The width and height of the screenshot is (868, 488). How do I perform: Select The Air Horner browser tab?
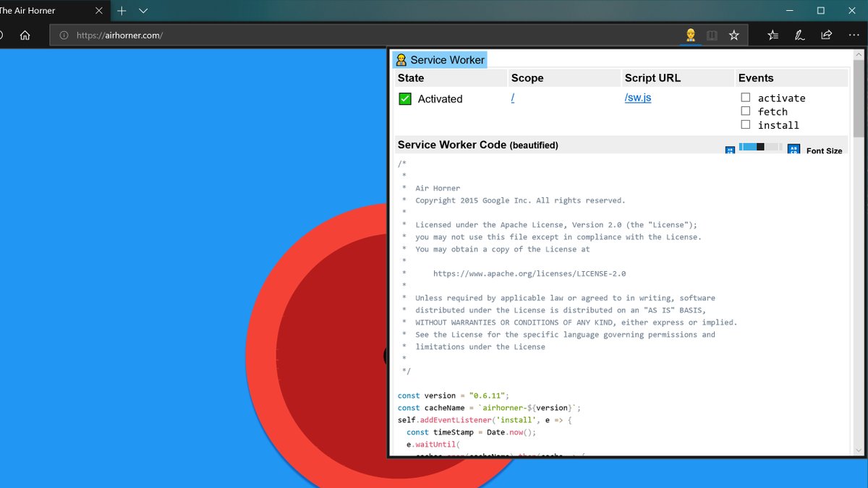[x=54, y=11]
